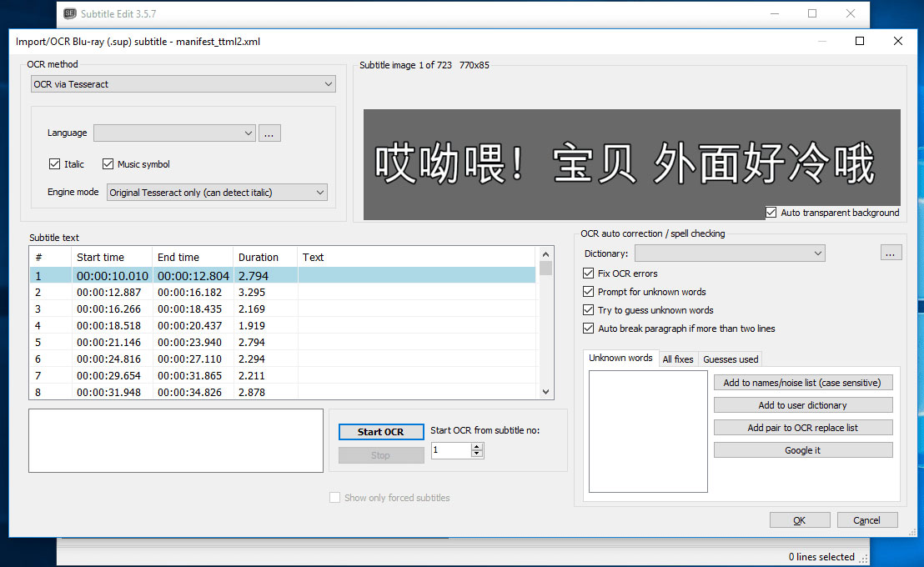924x567 pixels.
Task: Click the # column header
Action: (51, 257)
